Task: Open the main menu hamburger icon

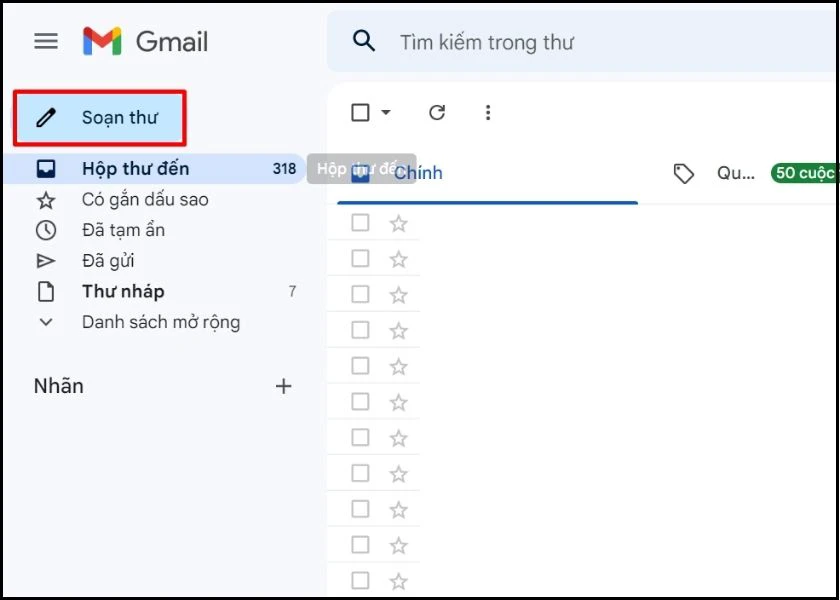Action: pyautogui.click(x=46, y=41)
